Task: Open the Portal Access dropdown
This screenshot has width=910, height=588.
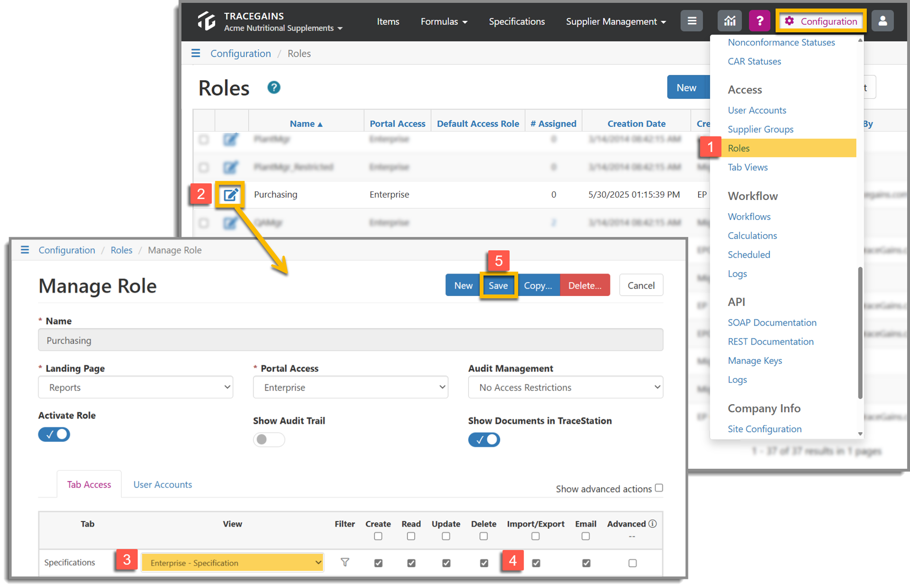Action: pos(351,387)
